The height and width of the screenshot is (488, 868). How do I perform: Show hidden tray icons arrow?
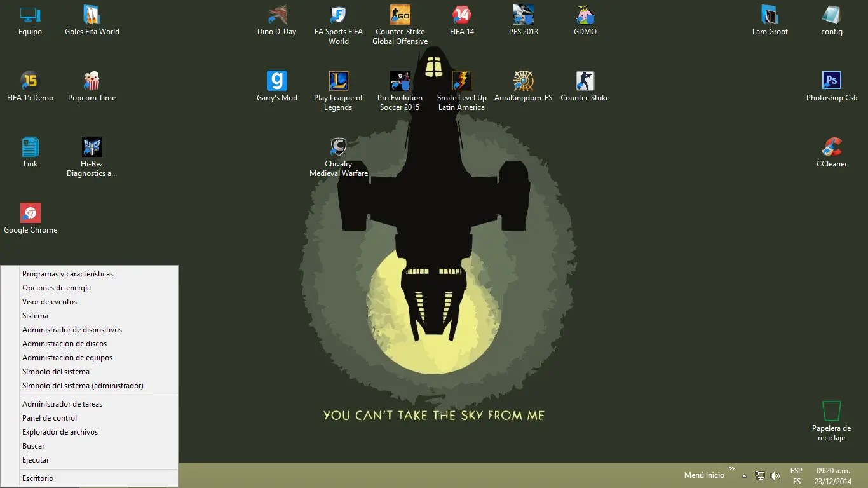(744, 476)
